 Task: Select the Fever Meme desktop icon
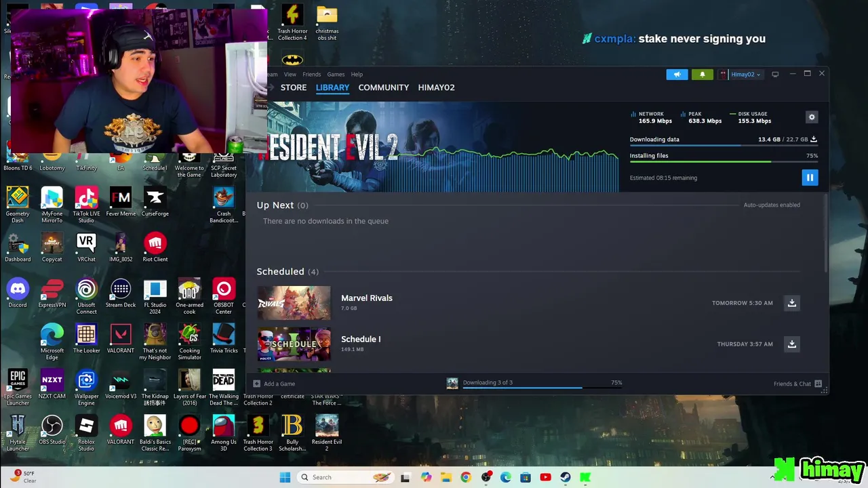click(121, 202)
